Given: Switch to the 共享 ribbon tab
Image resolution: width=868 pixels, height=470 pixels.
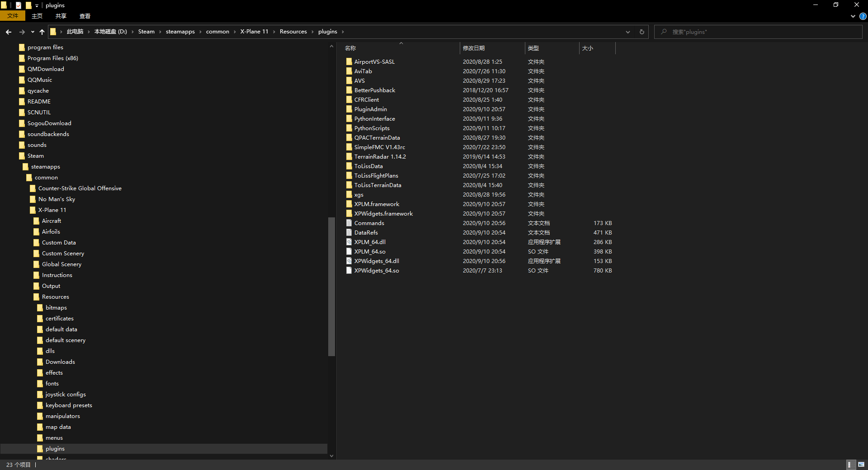Looking at the screenshot, I should point(61,16).
